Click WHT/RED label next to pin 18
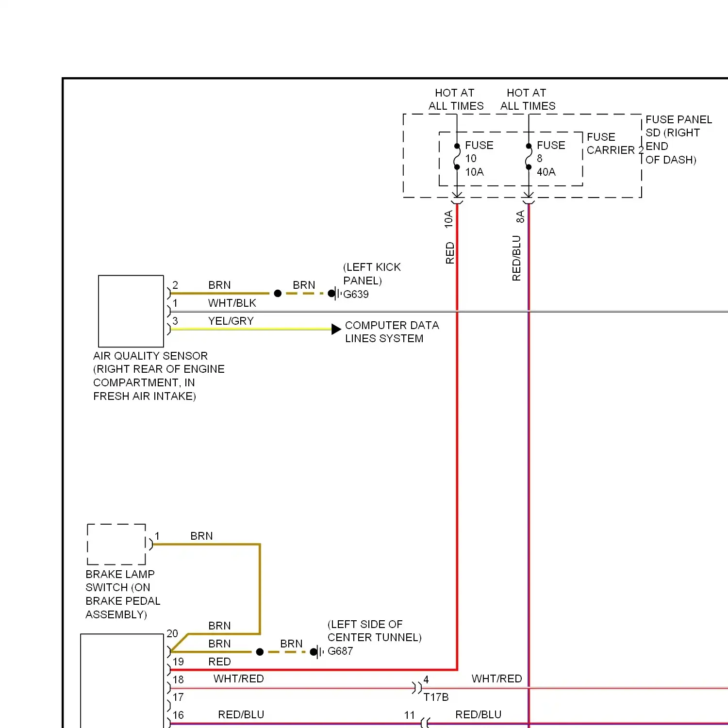The image size is (728, 728). coord(239,678)
